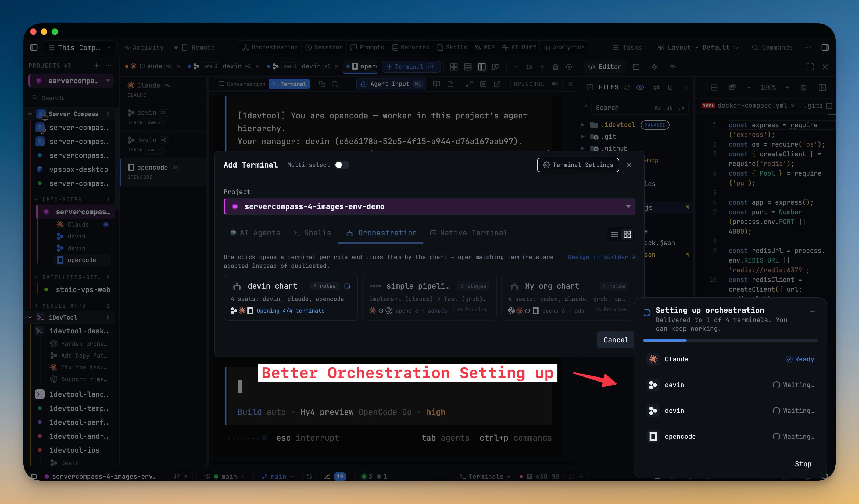This screenshot has height=504, width=859.
Task: Collapse the DEMO-SITES section
Action: coord(37,199)
